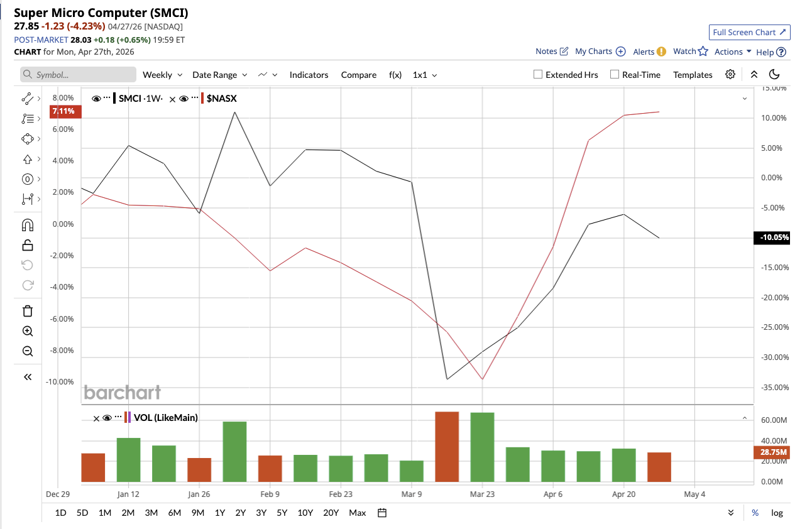Open the Weekly interval dropdown
Screen dimensions: 812x529
click(162, 75)
